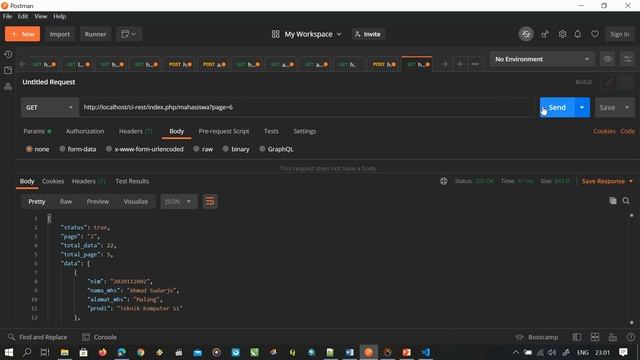Open environment quick look eye icon
640x360 pixels.
point(608,59)
